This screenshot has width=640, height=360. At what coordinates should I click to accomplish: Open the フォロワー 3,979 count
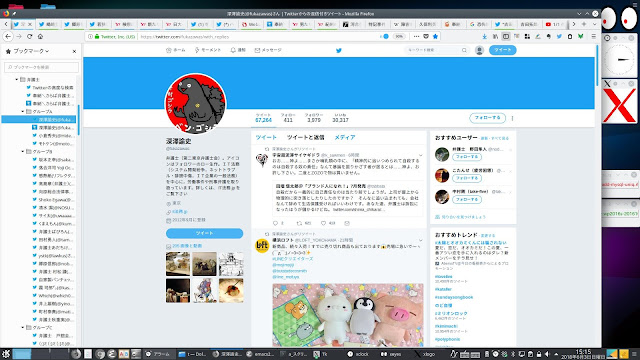click(x=313, y=118)
